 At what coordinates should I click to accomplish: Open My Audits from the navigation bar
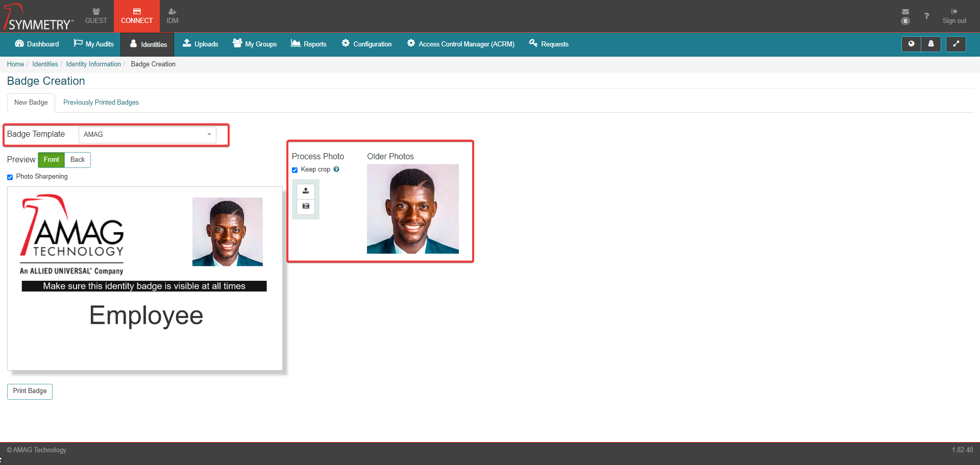(94, 44)
